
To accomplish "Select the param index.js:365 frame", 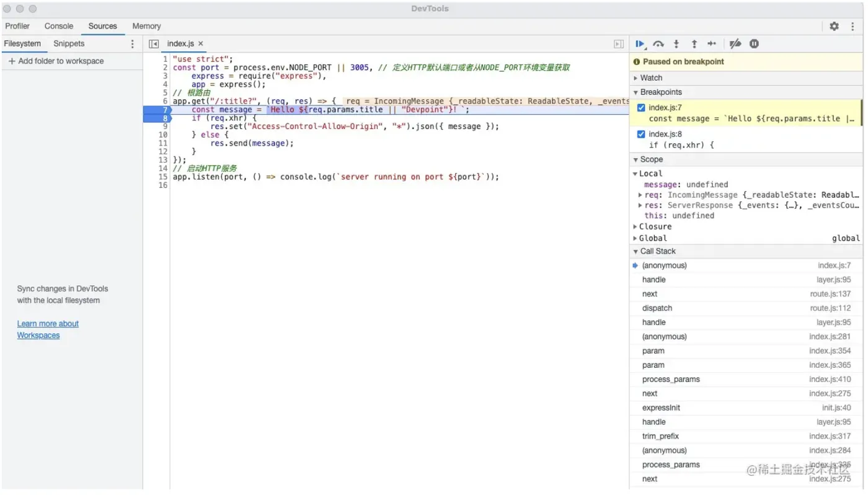I will click(x=746, y=365).
